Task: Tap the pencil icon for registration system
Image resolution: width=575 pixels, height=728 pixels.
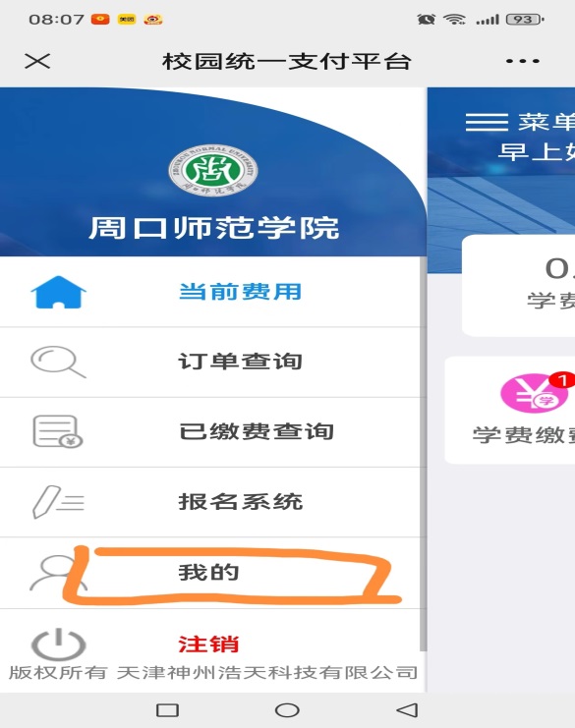Action: (x=58, y=502)
